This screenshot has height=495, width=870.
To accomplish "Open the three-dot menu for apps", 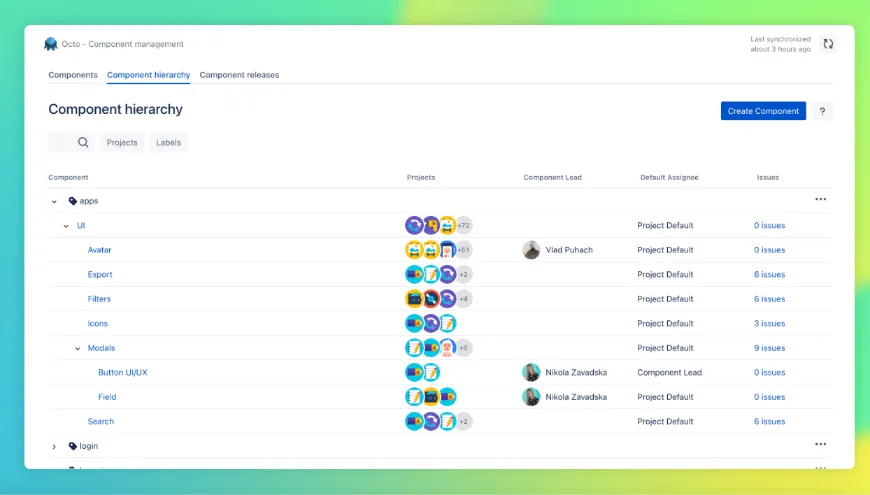I will pyautogui.click(x=820, y=200).
